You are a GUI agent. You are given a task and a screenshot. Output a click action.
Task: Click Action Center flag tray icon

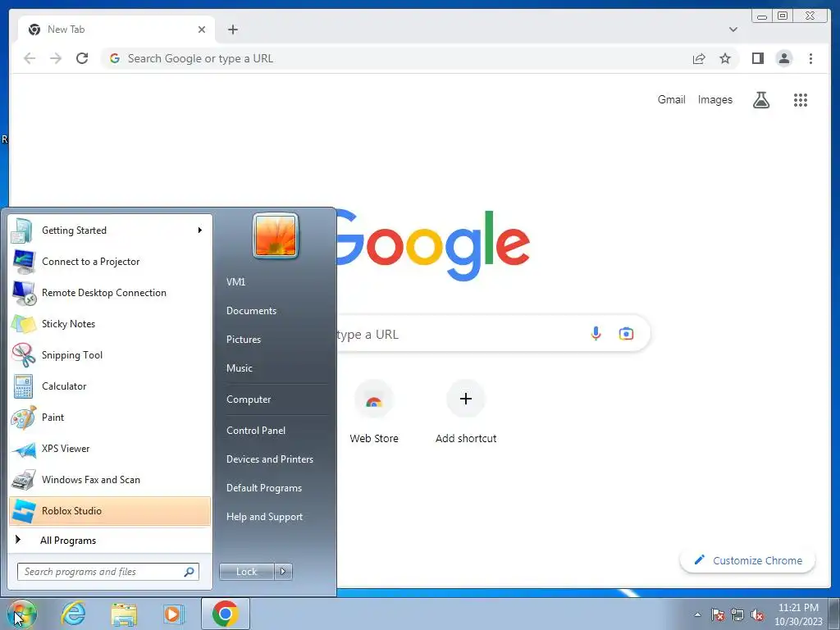(x=718, y=614)
